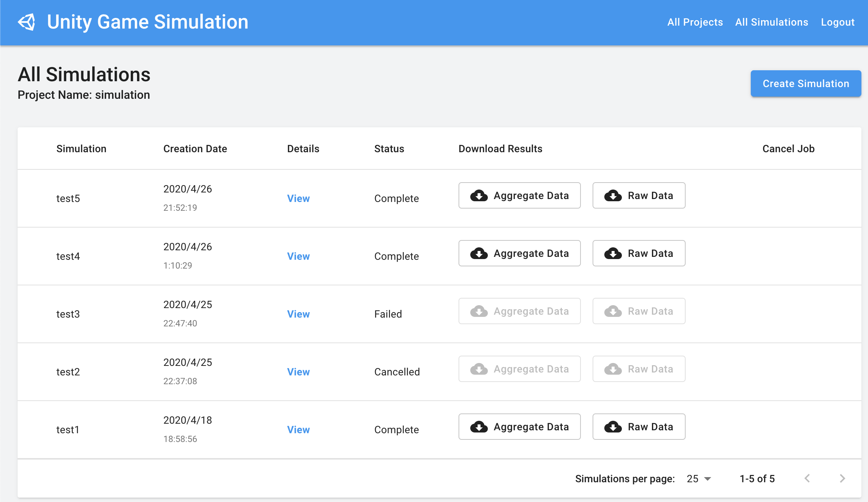Select the test5 simulation name
The width and height of the screenshot is (868, 502).
click(x=68, y=198)
